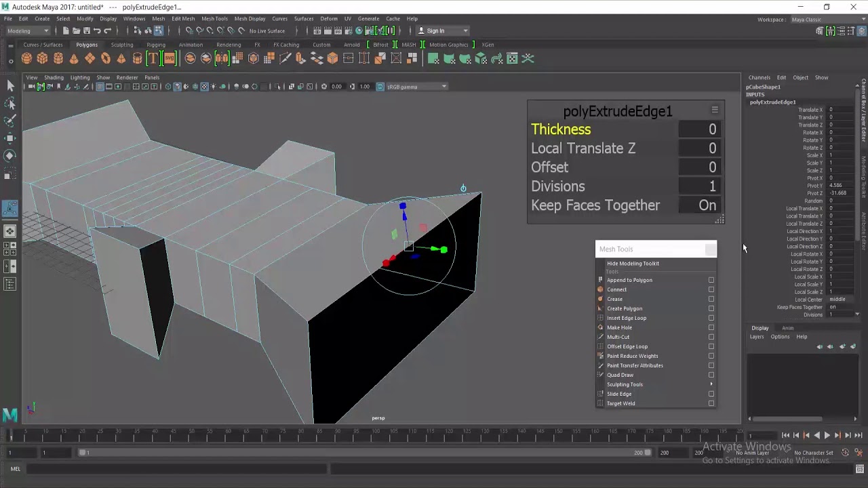Create a polygon cone from the shelf
This screenshot has height=488, width=868.
(x=74, y=59)
